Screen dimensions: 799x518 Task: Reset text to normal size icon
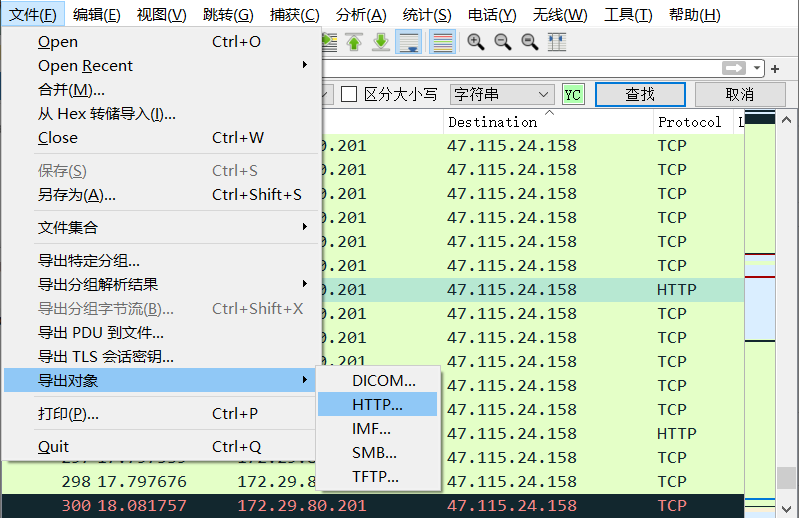click(x=530, y=42)
